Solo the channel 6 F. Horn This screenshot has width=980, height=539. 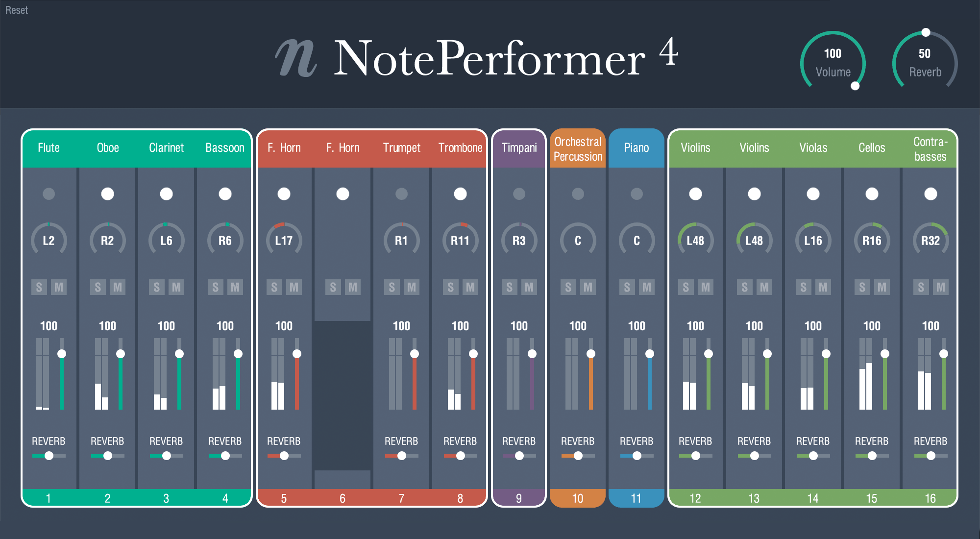pyautogui.click(x=333, y=287)
